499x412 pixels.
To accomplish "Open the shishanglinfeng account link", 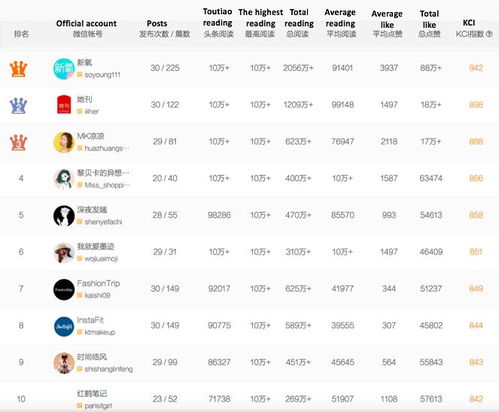I will 109,369.
